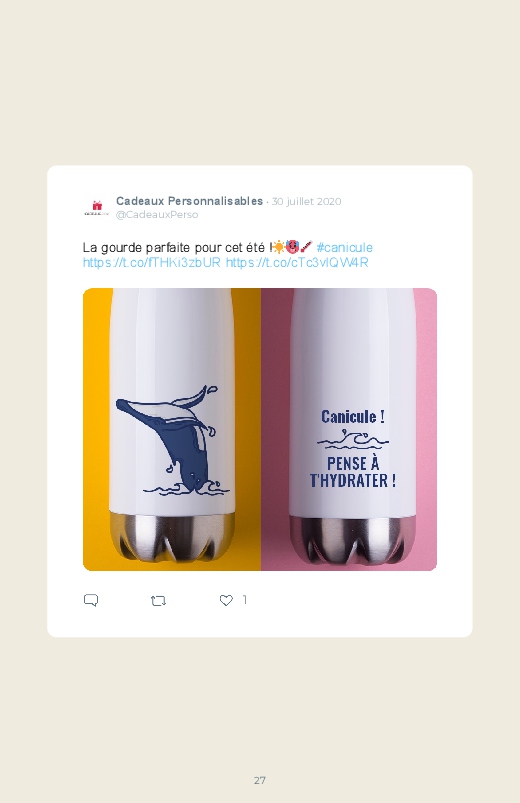Open the https://t.co/fTHKi3zbUR link
This screenshot has width=520, height=803.
tap(152, 263)
